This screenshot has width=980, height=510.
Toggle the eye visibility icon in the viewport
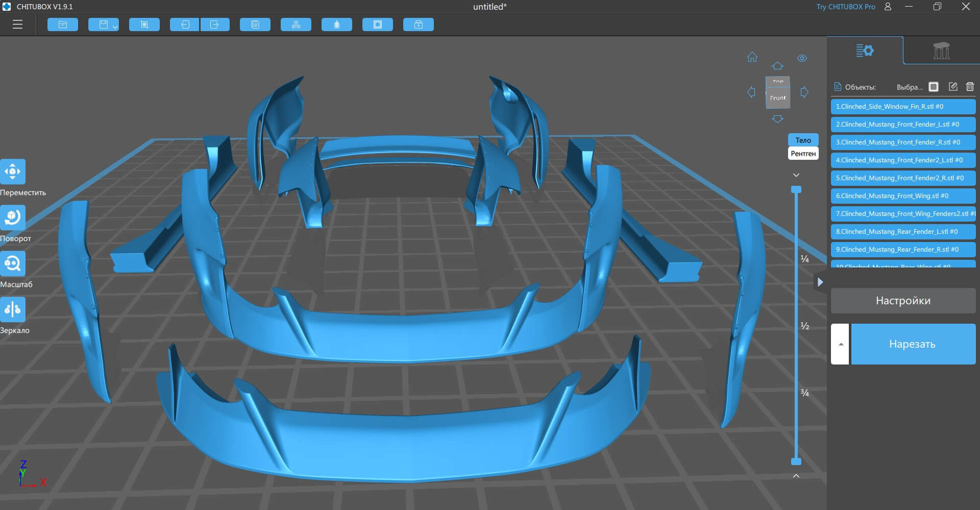pos(802,58)
